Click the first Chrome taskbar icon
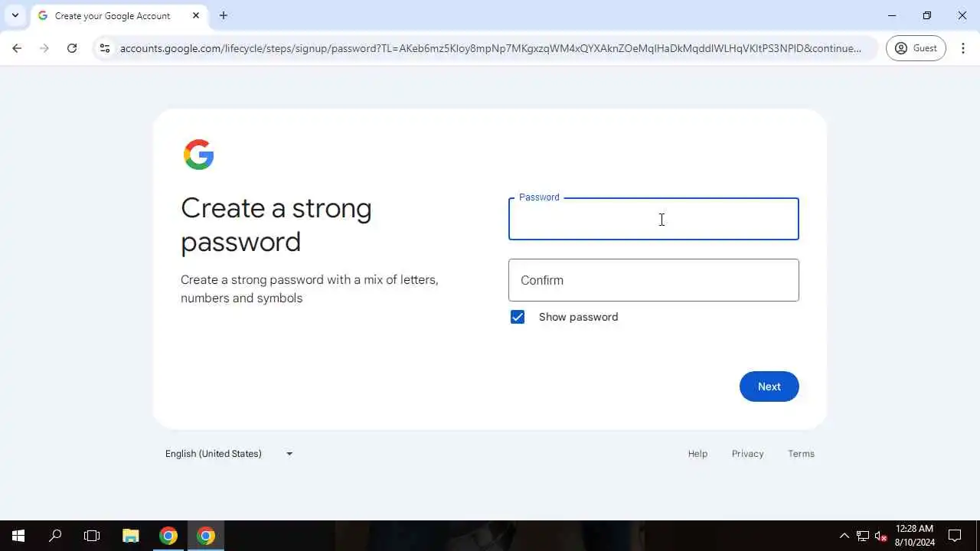Image resolution: width=980 pixels, height=551 pixels. [x=168, y=536]
